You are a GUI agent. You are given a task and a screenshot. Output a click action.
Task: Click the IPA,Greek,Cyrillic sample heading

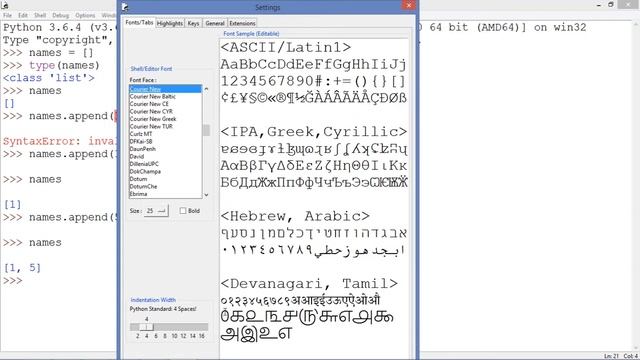[x=314, y=132]
